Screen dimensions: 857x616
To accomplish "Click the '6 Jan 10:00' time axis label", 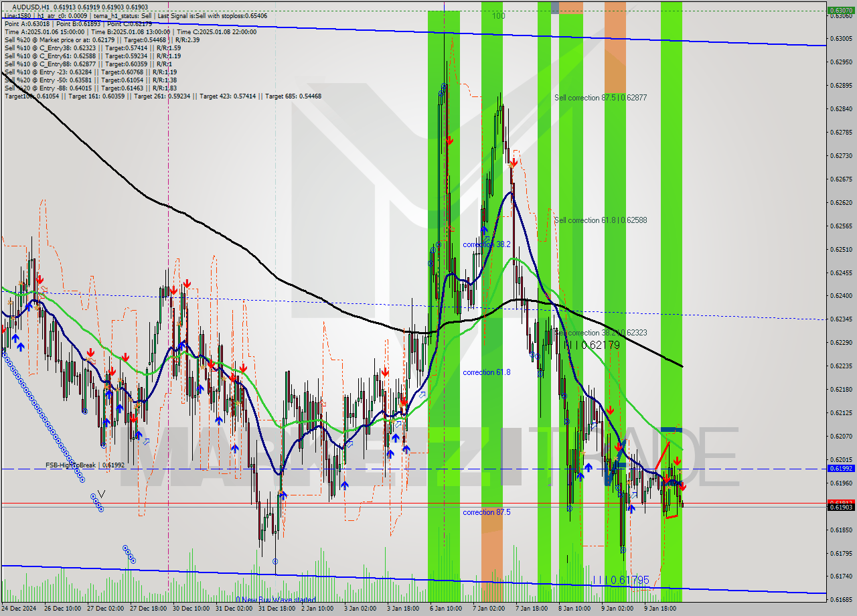I will pos(446,609).
